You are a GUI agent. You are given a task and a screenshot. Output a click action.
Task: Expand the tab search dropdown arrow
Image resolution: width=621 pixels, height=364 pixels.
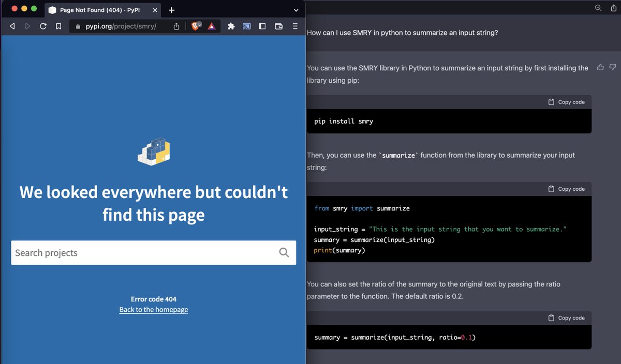(296, 10)
